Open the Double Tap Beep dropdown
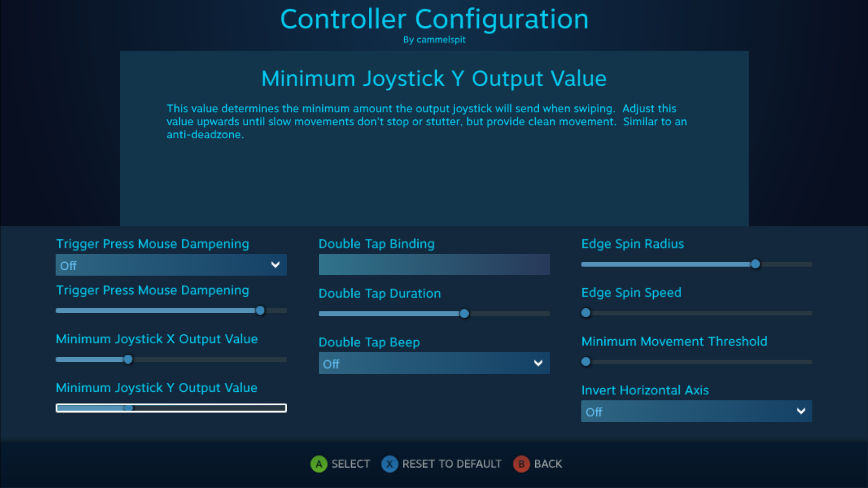This screenshot has height=488, width=868. pyautogui.click(x=434, y=363)
